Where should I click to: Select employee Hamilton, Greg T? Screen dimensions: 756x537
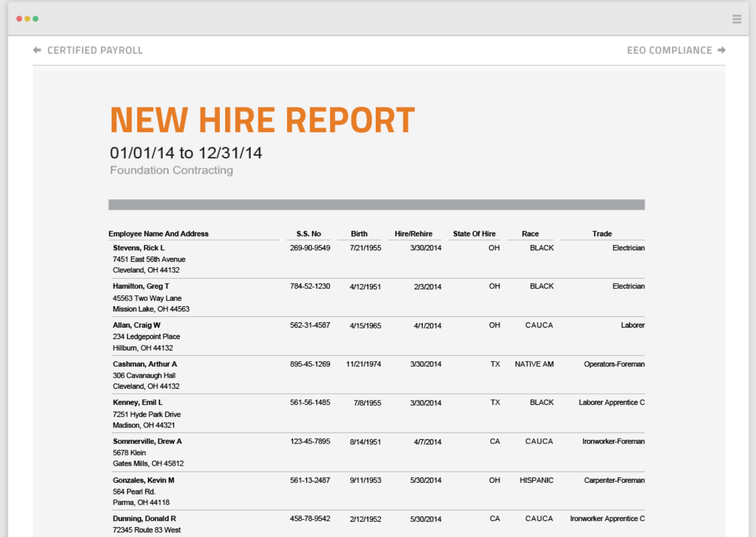click(x=141, y=286)
